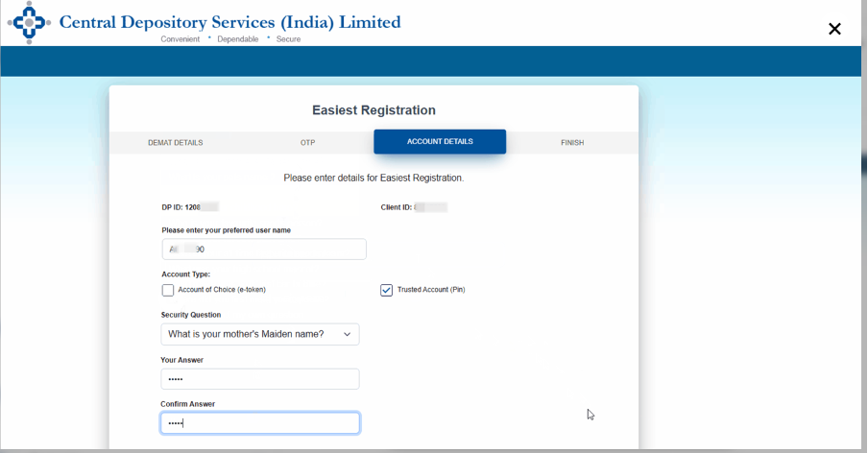Click the Confirm Answer input box
The width and height of the screenshot is (868, 453).
pos(260,423)
